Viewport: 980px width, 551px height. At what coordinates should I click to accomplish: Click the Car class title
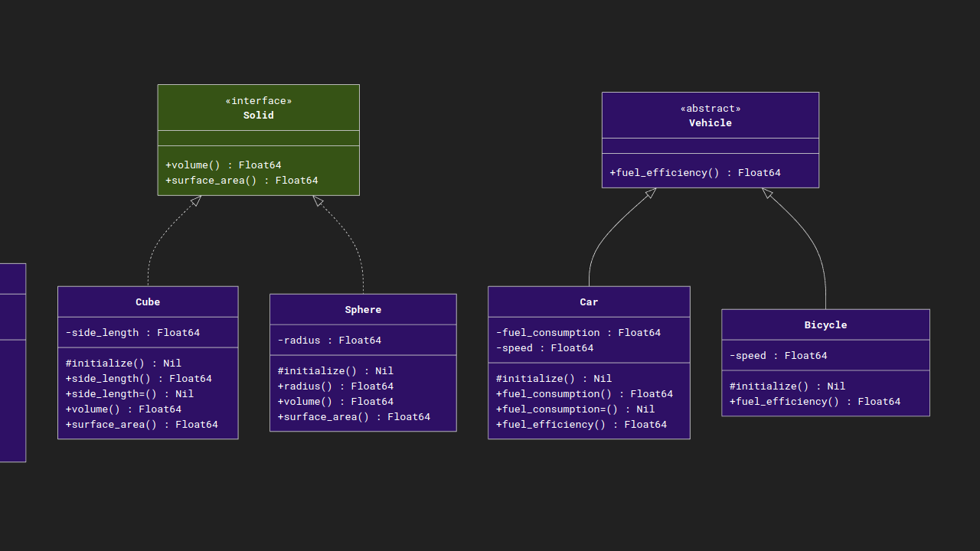pyautogui.click(x=589, y=302)
